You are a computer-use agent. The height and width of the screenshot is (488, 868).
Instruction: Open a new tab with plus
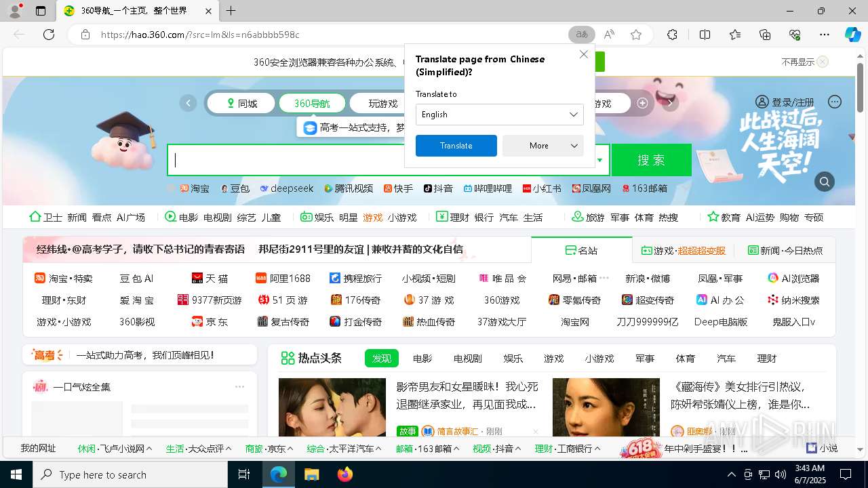pos(231,11)
